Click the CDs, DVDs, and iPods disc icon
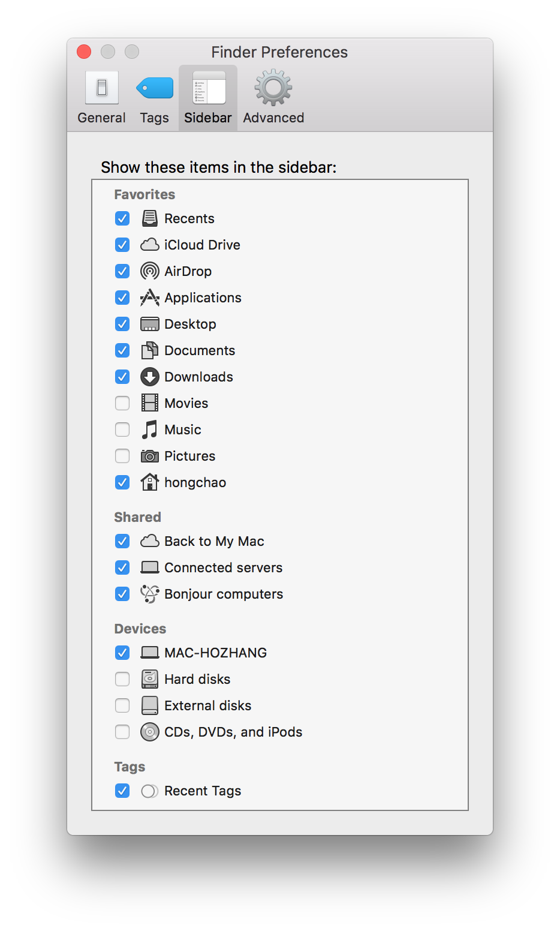 149,732
